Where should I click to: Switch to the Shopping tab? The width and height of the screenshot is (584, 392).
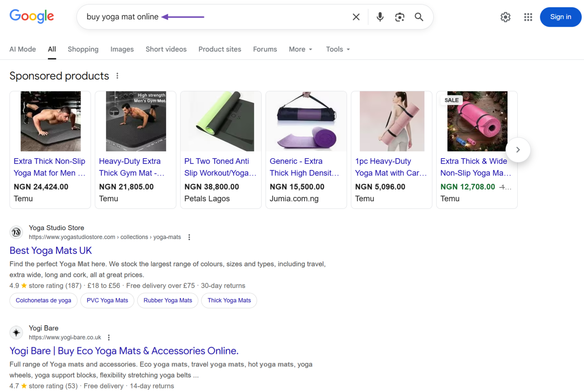(x=83, y=49)
